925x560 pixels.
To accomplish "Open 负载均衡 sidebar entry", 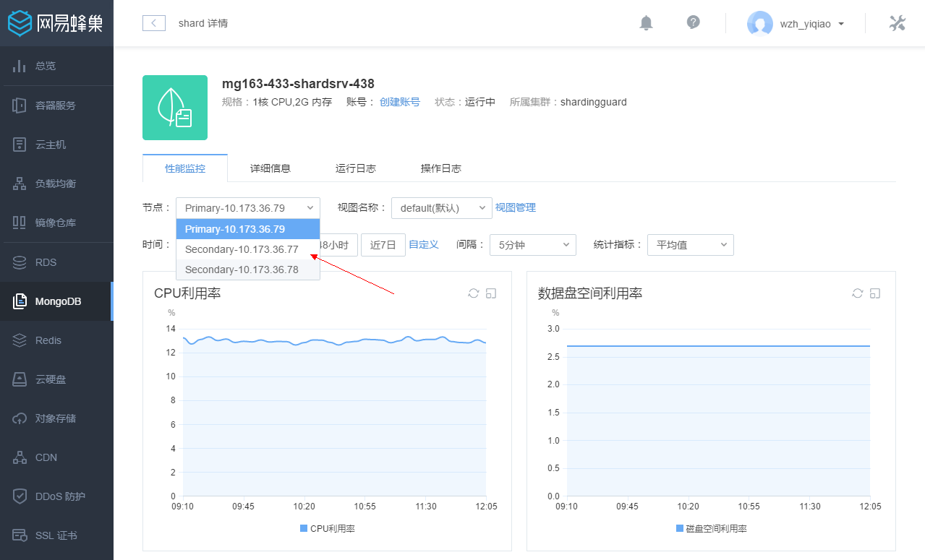I will click(56, 184).
